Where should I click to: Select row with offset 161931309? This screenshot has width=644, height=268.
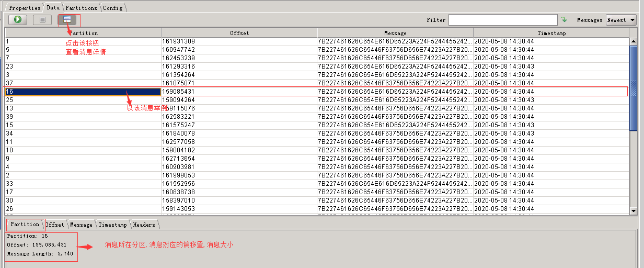click(317, 41)
